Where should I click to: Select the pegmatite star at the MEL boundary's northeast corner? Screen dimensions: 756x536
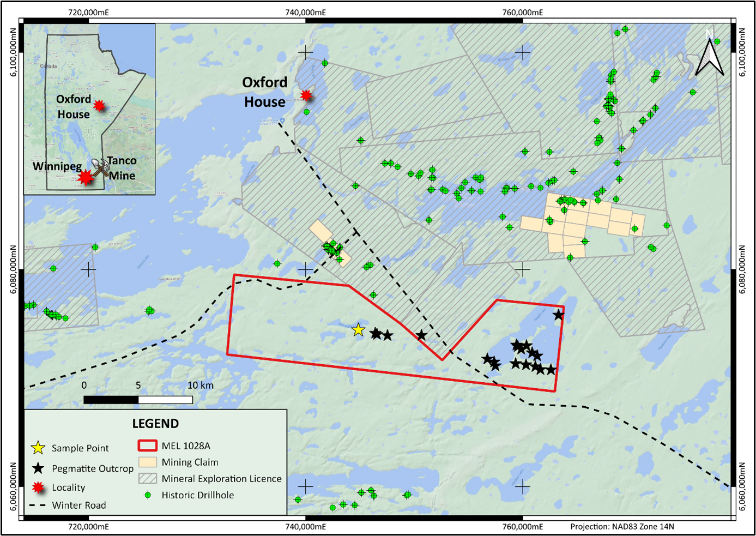click(x=558, y=315)
